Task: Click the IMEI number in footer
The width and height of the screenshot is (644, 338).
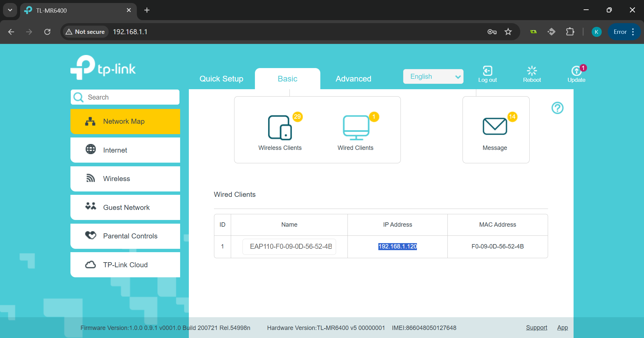Action: coord(424,328)
